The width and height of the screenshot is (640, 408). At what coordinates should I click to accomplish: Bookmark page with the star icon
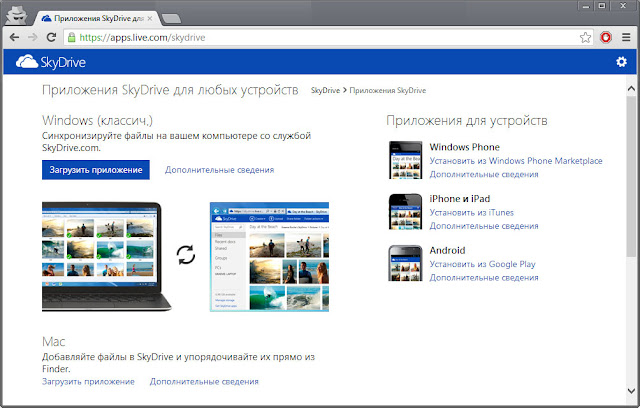(x=585, y=38)
